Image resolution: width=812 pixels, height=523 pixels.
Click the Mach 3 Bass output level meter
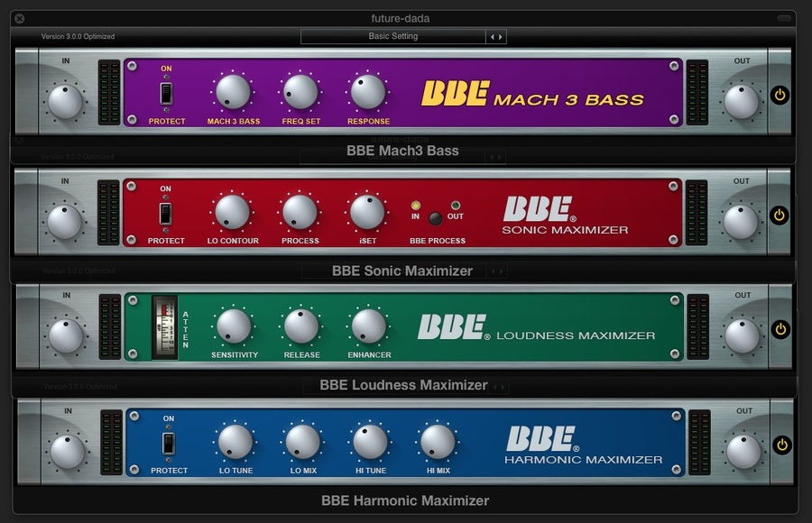click(x=697, y=92)
